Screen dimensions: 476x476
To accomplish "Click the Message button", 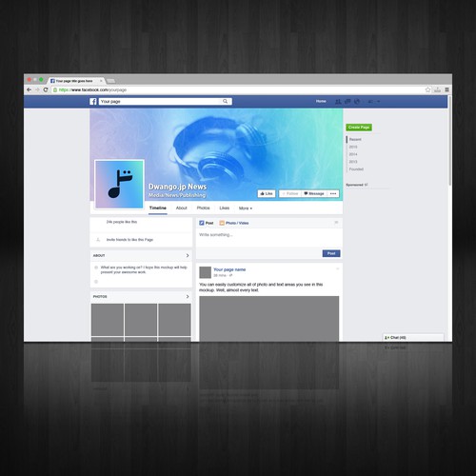I will coord(314,193).
